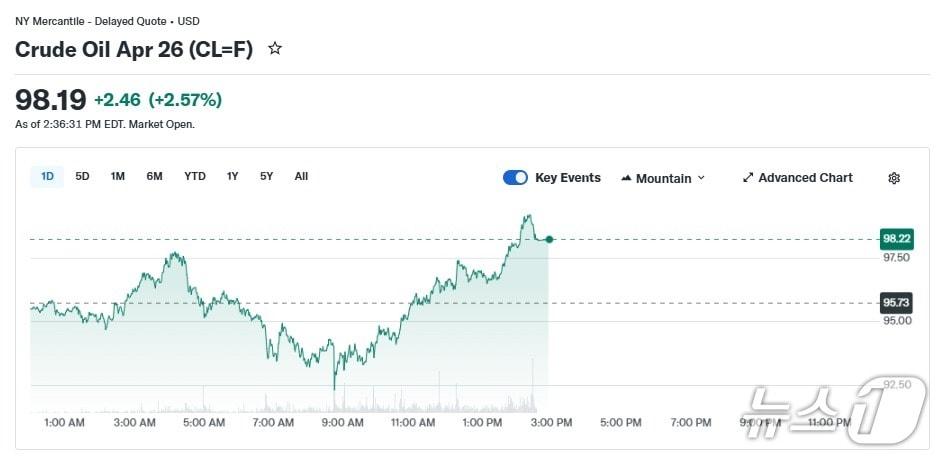Open the Advanced Chart link

[x=805, y=178]
